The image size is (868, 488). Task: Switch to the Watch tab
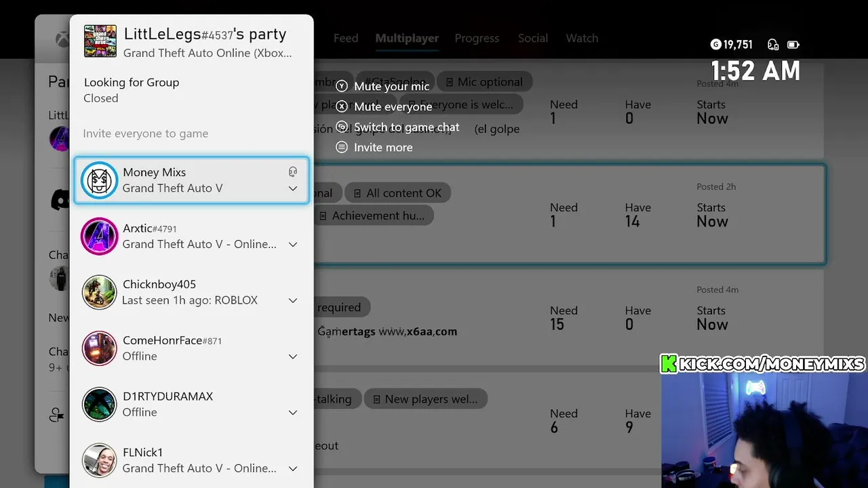(582, 39)
